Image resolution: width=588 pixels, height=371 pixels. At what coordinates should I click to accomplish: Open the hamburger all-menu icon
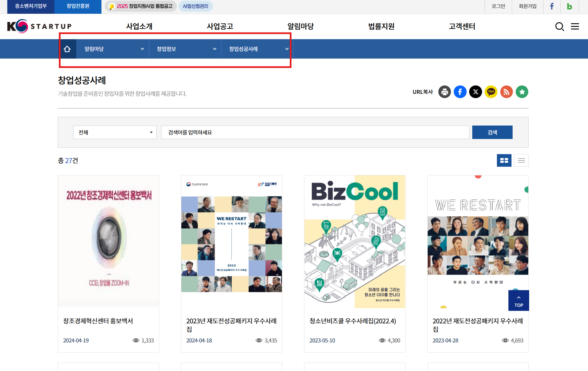575,27
